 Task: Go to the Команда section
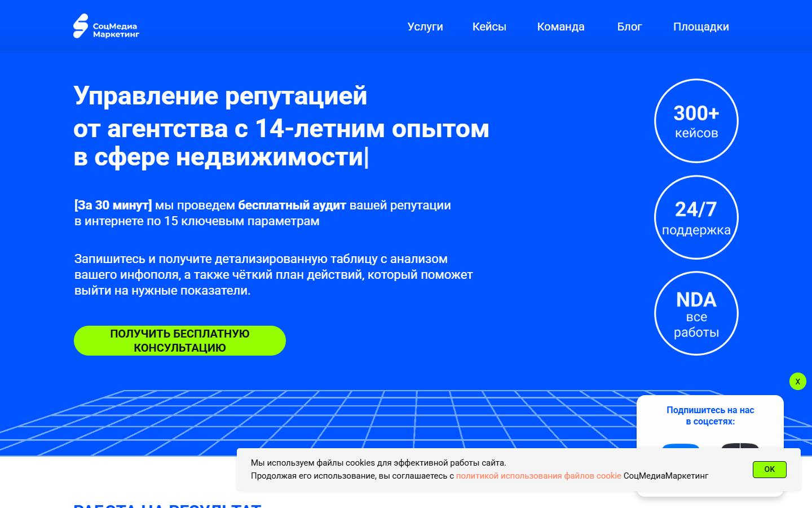point(561,27)
